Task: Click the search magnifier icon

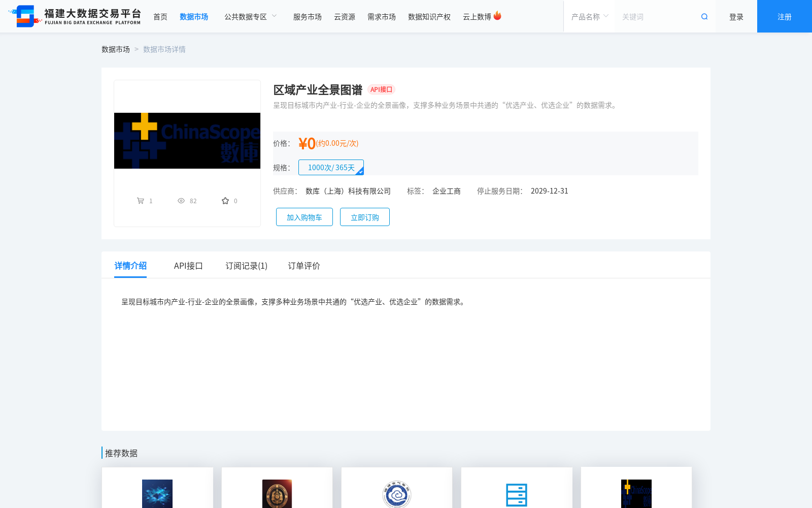Action: pos(704,17)
